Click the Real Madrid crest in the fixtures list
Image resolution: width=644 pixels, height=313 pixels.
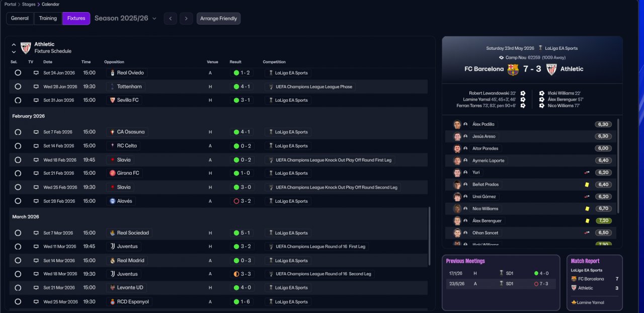click(x=113, y=261)
